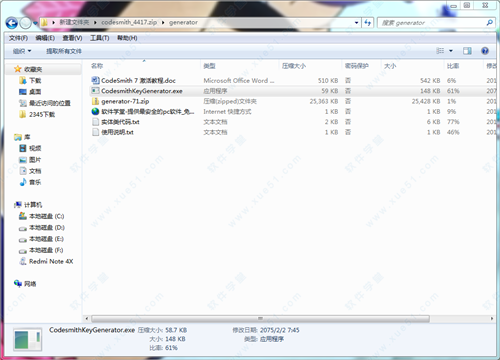
Task: Click the search magnifier icon
Action: point(489,23)
